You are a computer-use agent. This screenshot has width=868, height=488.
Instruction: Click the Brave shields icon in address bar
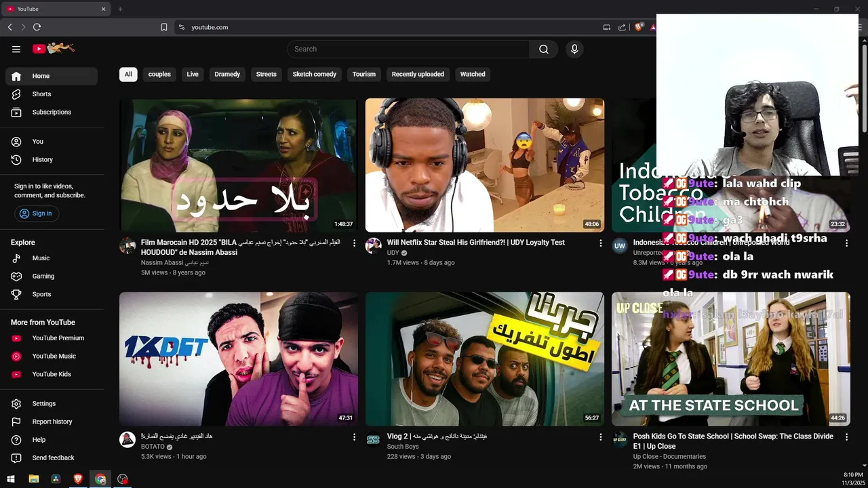(x=638, y=27)
